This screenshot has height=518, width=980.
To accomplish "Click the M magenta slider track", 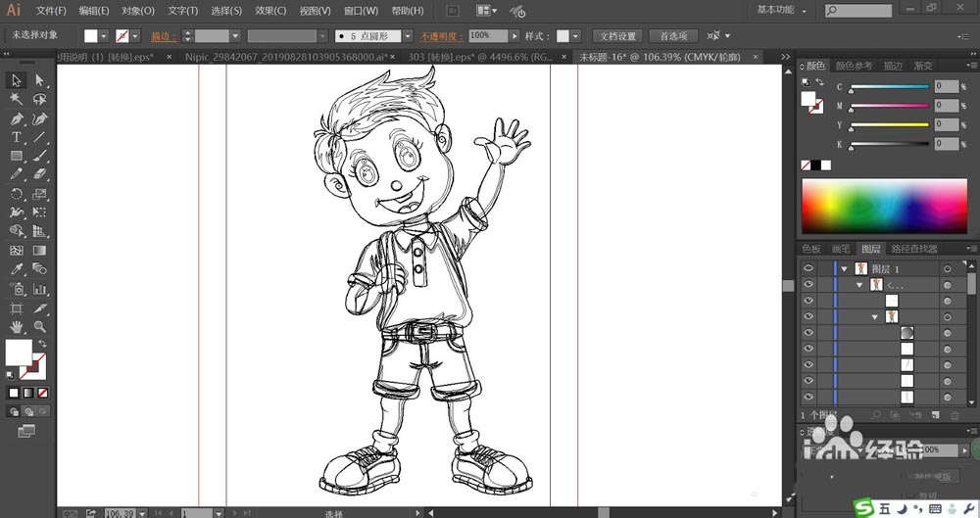I will pos(890,106).
